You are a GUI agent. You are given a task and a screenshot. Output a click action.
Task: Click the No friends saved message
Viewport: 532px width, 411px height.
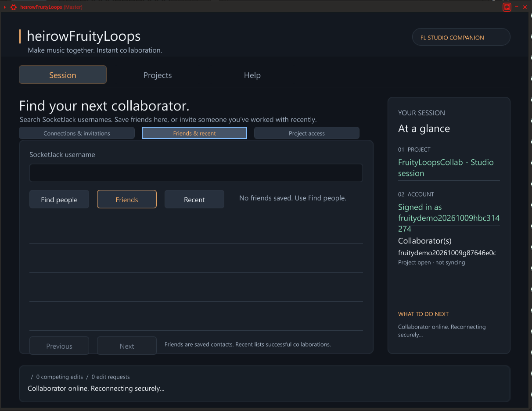[293, 198]
